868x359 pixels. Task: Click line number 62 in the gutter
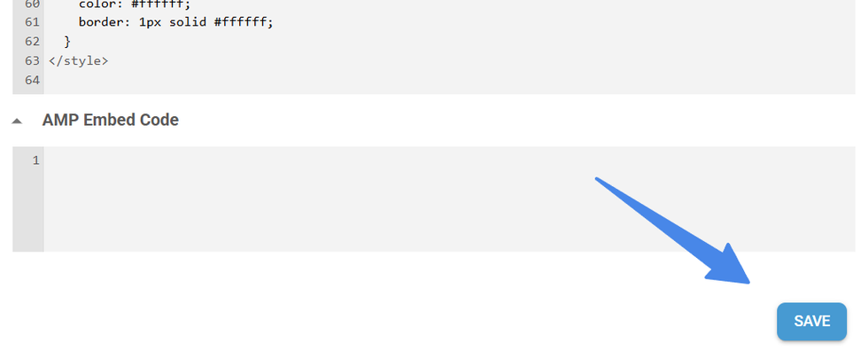point(33,42)
